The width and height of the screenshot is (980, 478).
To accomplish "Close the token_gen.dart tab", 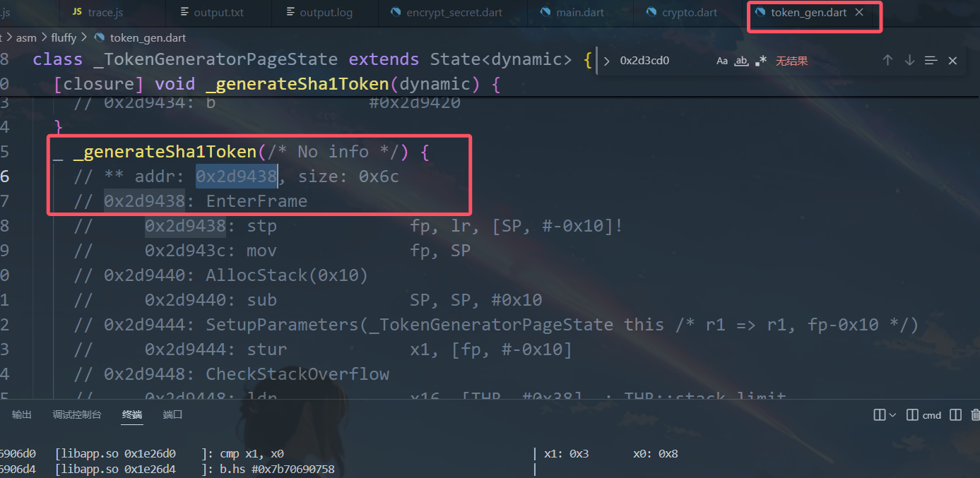I will click(859, 13).
